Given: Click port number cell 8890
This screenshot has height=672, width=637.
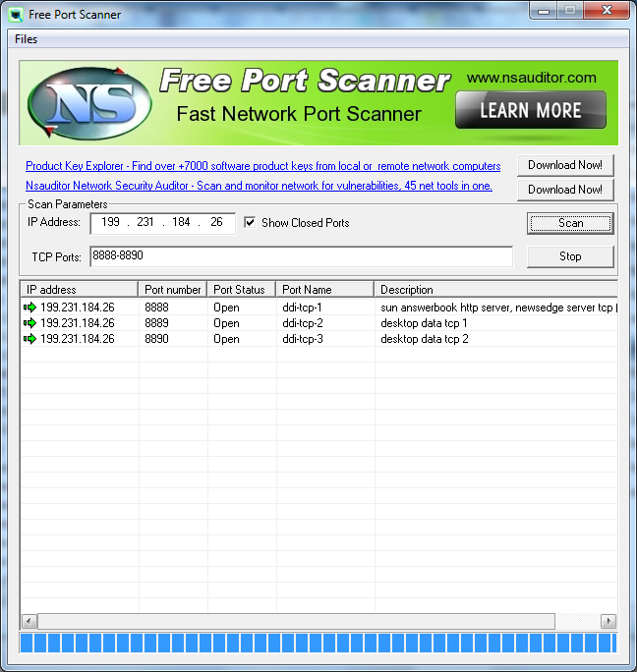Looking at the screenshot, I should 156,339.
